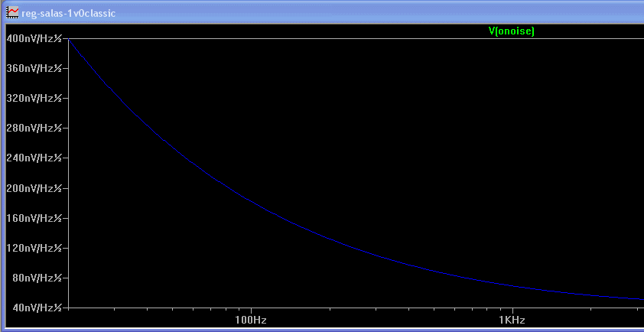Click the 80nV/Hz½ axis label
This screenshot has width=644, height=332.
37,278
